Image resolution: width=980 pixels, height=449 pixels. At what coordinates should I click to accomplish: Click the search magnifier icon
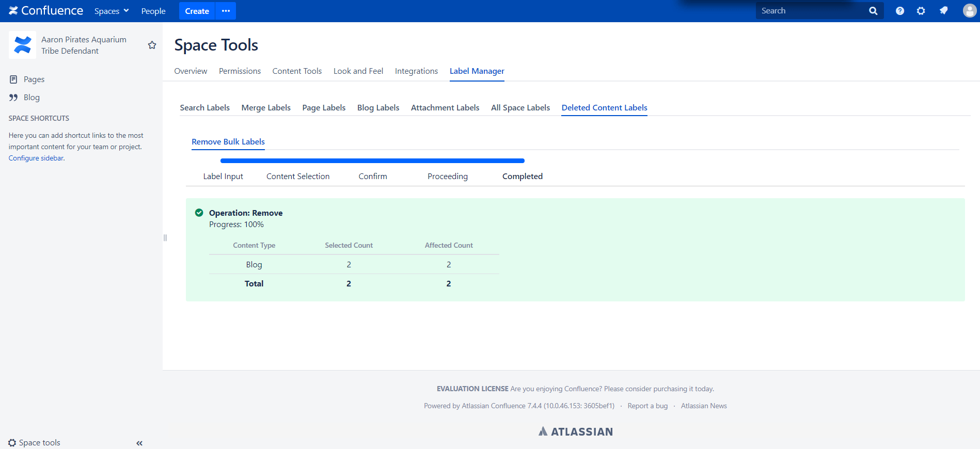point(873,11)
